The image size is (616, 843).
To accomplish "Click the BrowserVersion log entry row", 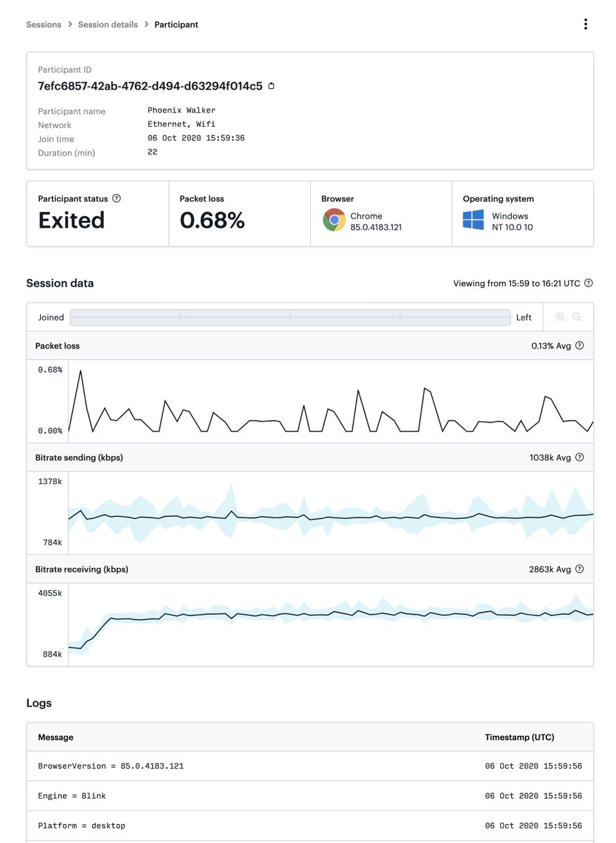I will 246,766.
